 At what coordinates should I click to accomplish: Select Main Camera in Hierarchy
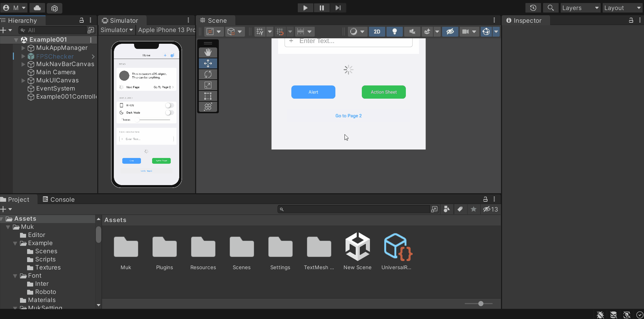point(55,72)
